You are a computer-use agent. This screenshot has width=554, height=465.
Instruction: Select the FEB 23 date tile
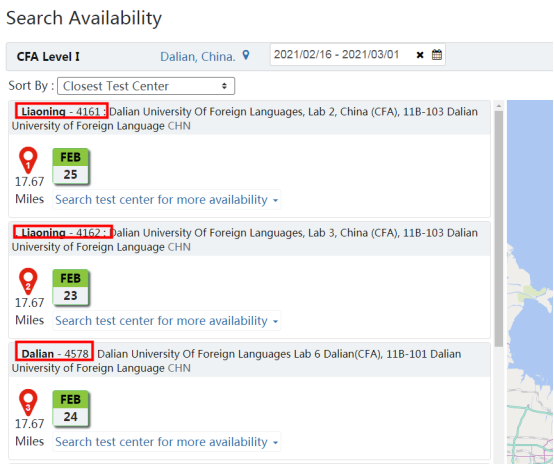click(70, 287)
